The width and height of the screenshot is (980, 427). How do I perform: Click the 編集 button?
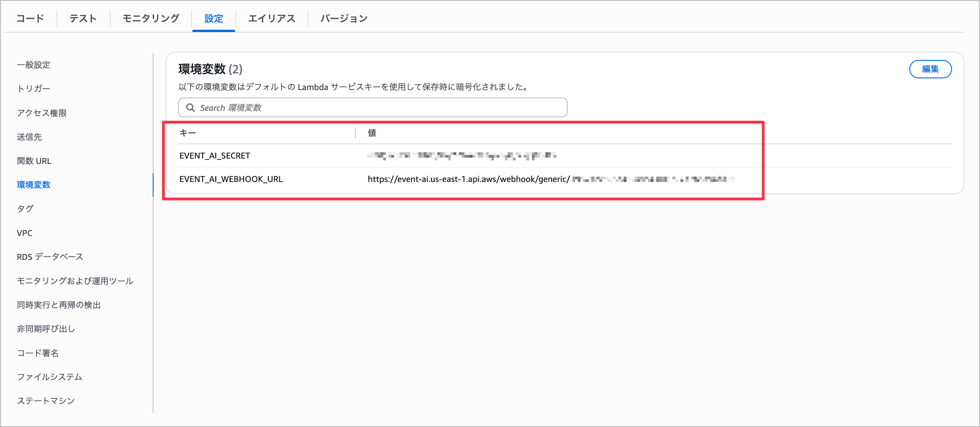point(930,69)
